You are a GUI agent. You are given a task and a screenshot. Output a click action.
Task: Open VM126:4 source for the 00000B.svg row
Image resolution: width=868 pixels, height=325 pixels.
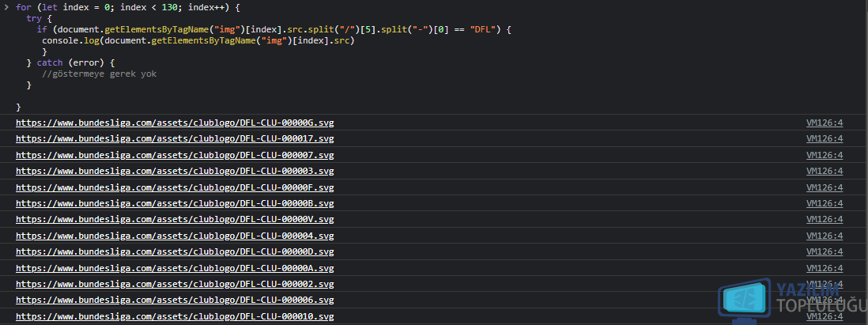tap(825, 203)
